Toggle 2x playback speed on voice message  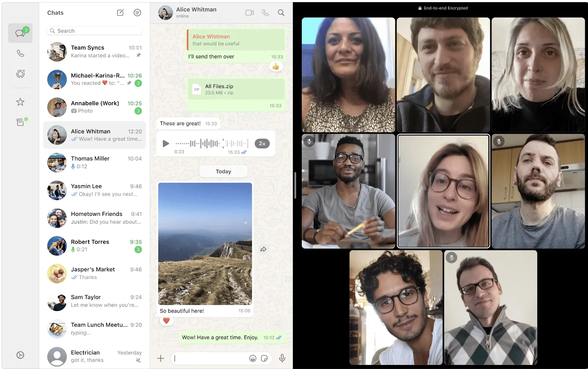click(262, 144)
